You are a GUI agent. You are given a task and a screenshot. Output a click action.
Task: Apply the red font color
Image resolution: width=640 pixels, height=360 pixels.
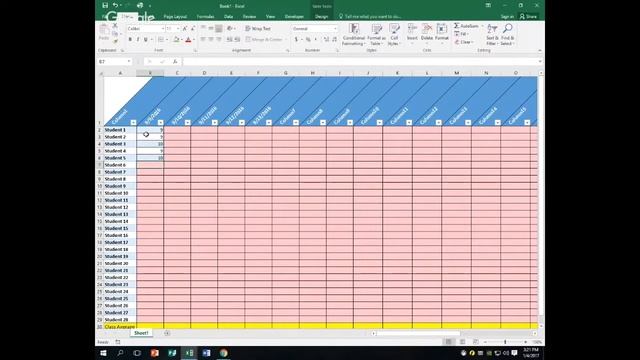point(188,40)
